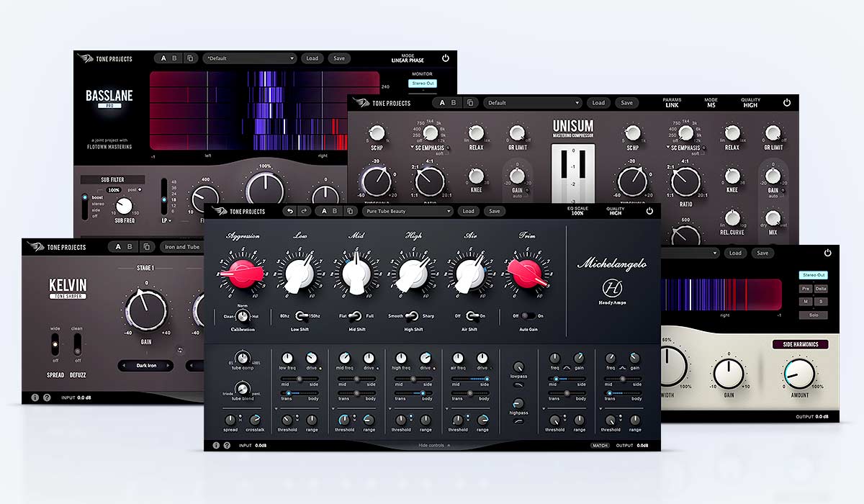Open the Michelangelo help question-mark icon

[227, 445]
